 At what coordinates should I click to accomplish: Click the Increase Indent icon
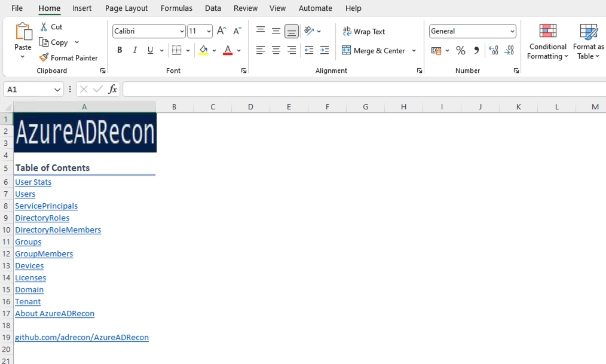[x=325, y=51]
